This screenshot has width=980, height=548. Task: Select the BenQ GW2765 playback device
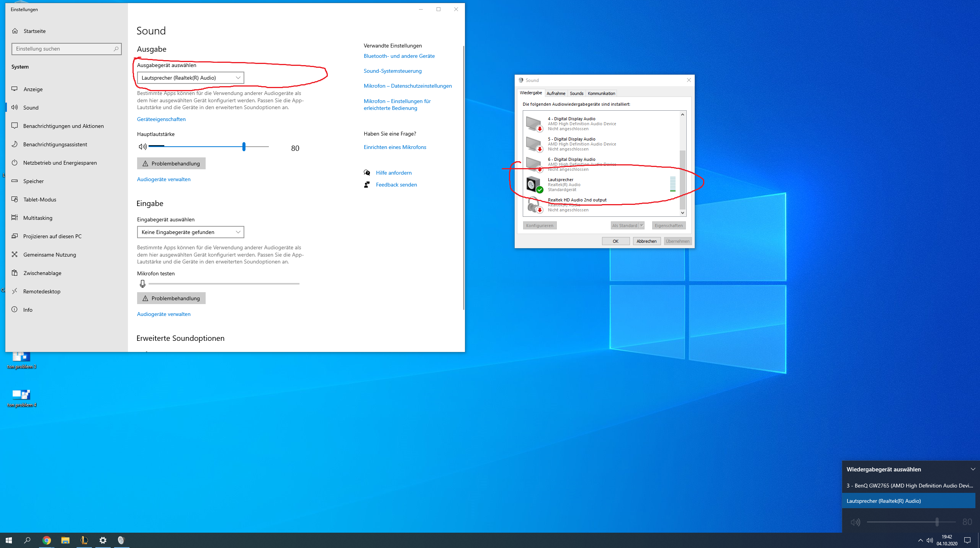909,486
